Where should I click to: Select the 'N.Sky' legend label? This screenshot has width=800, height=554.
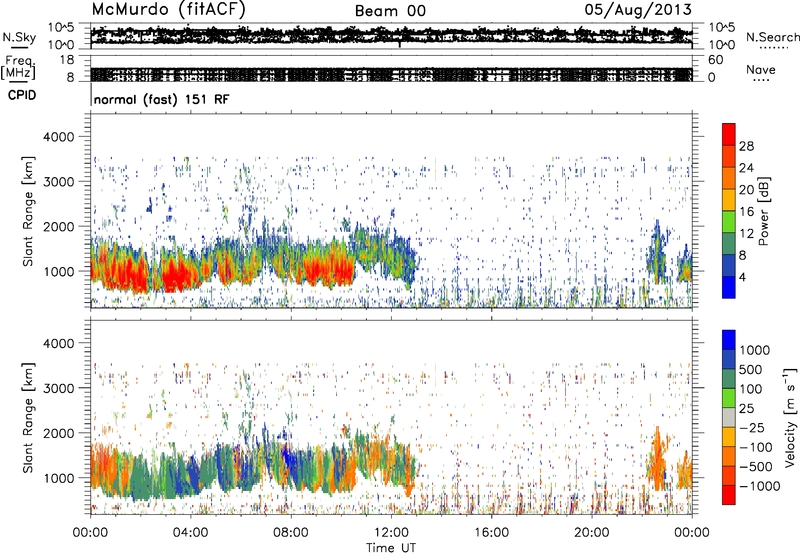19,37
